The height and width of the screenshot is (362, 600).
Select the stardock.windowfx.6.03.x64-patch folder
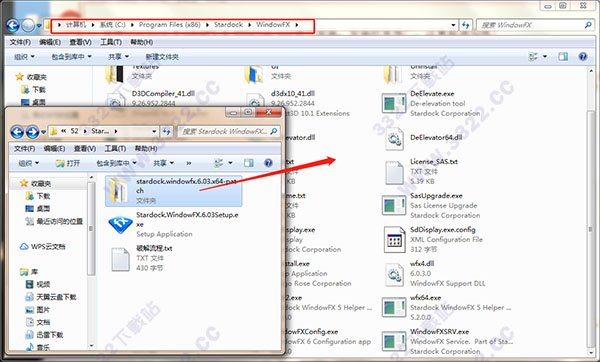coord(173,191)
